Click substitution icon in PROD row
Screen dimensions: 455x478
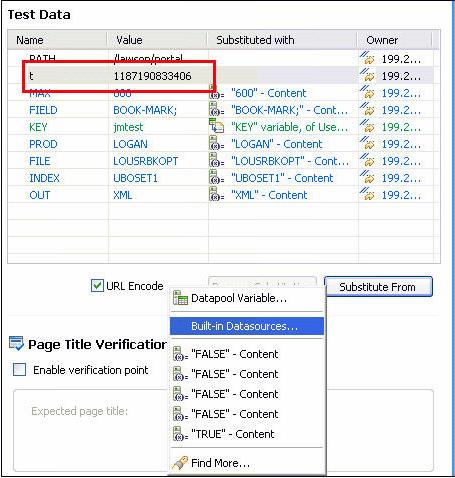coord(217,144)
